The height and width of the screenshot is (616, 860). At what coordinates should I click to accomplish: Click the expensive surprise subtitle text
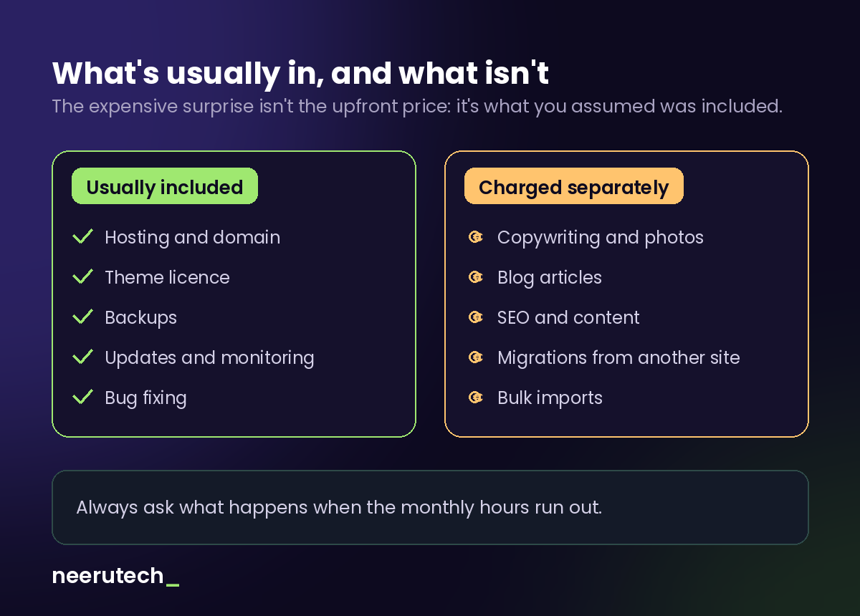[417, 107]
